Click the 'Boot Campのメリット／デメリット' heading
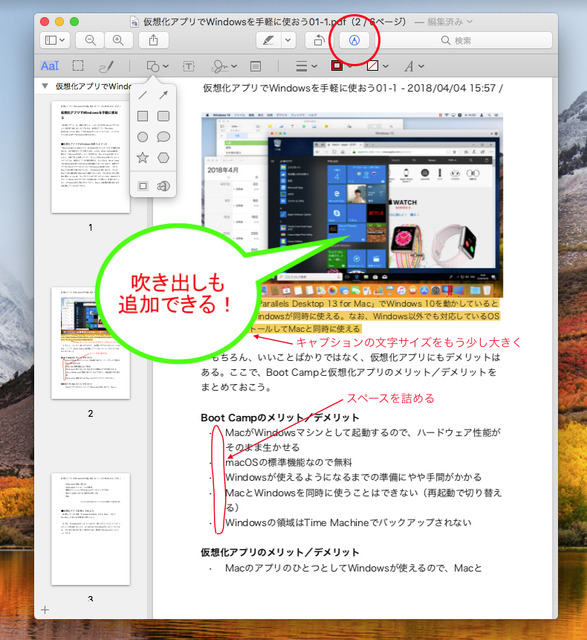This screenshot has width=587, height=640. click(280, 418)
